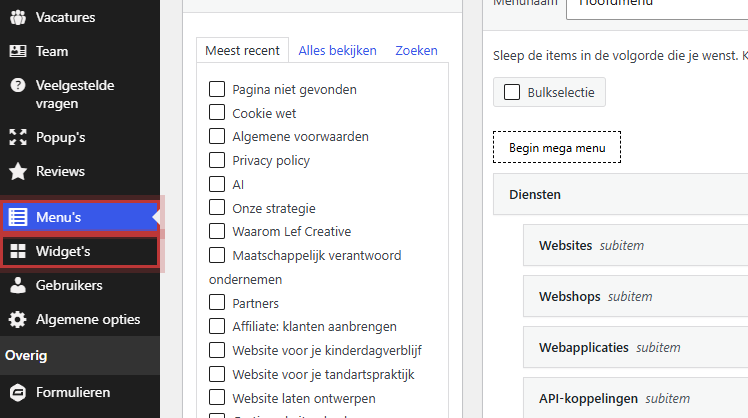Screen dimensions: 748x418
Task: Enable the Bulkselectie checkbox
Action: point(512,92)
